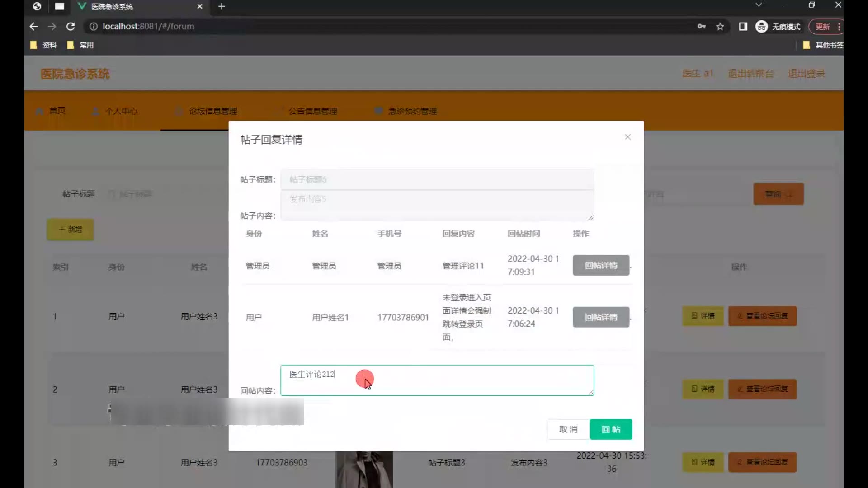Viewport: 868px width, 488px height.
Task: Click the 无痕模式 incognito profile icon
Action: click(x=761, y=27)
